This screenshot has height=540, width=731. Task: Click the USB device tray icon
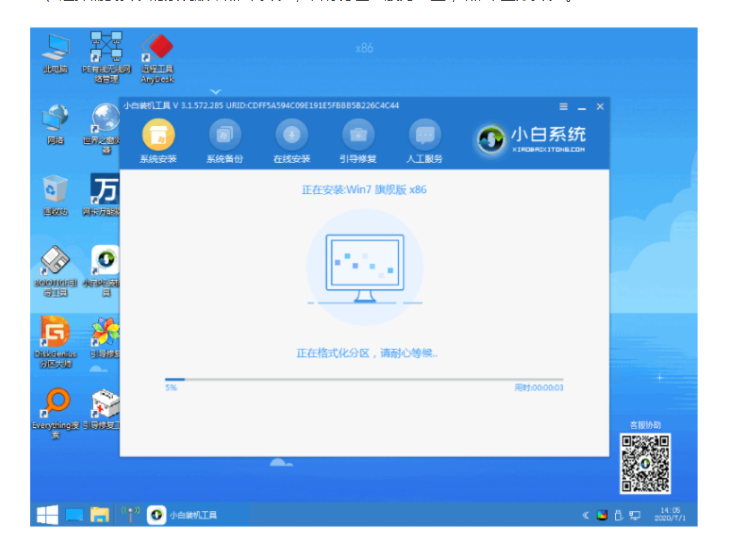click(x=619, y=515)
